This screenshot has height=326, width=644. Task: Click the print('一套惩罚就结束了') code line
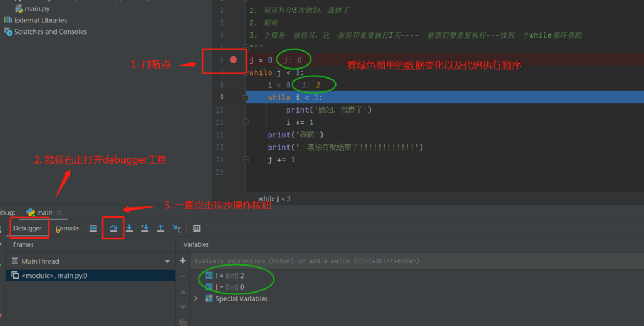click(345, 147)
